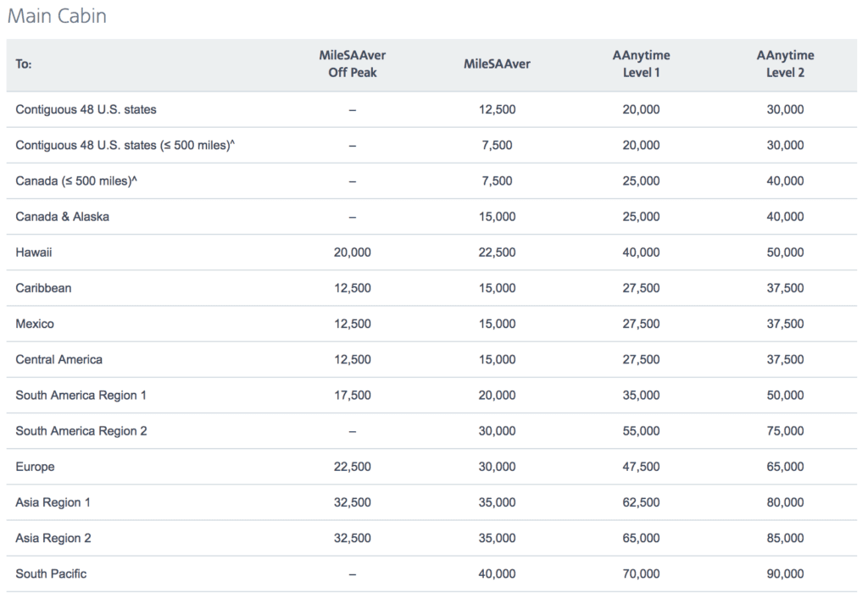Select the MileSAAver Off Peak column header
Viewport: 868px width, 604px height.
tap(352, 64)
